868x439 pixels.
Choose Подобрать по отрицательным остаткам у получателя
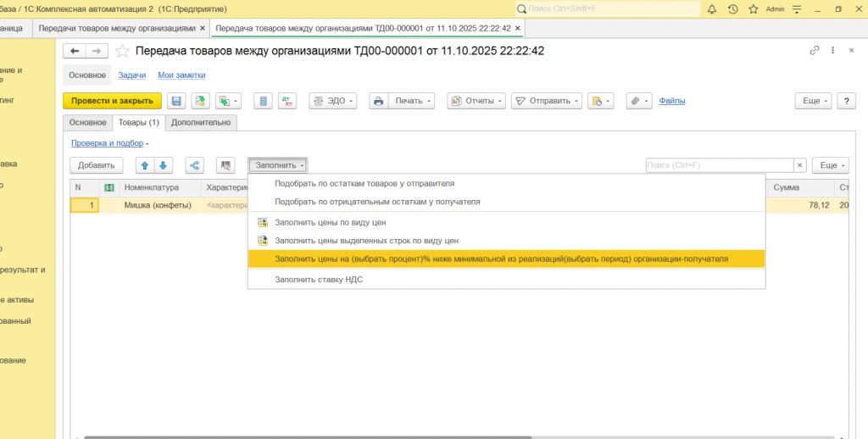507,202
